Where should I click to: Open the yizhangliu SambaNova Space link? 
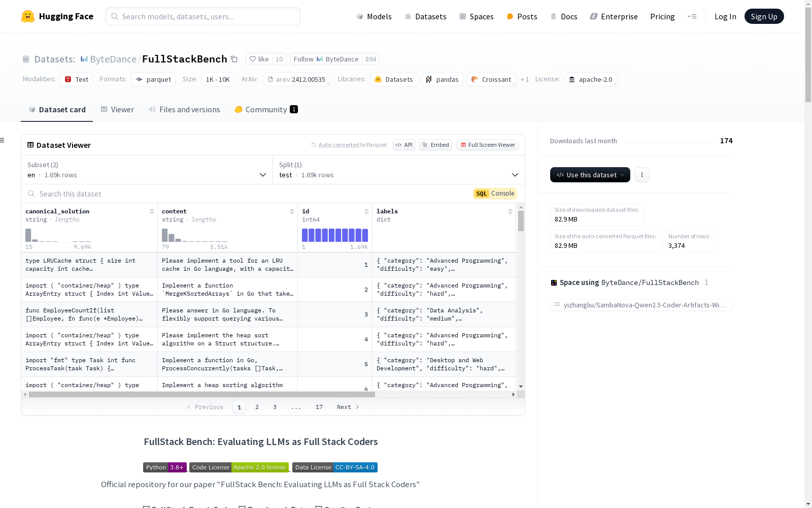point(641,305)
